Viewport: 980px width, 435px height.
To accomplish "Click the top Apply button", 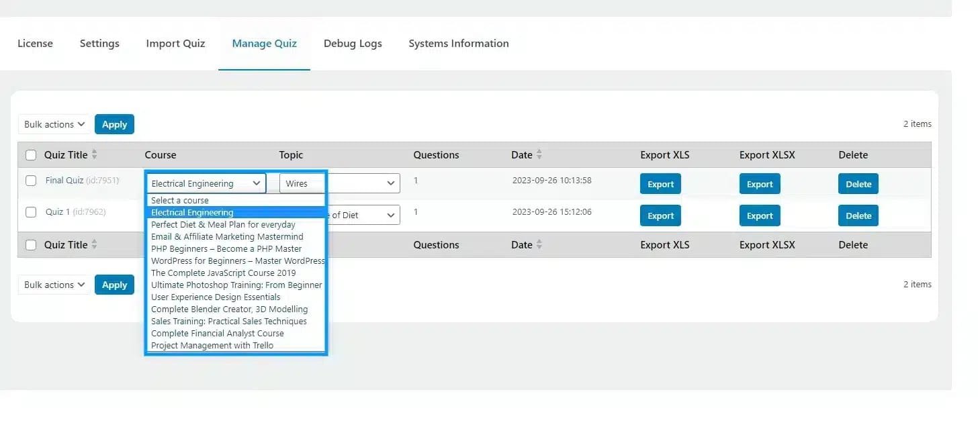I will (114, 124).
